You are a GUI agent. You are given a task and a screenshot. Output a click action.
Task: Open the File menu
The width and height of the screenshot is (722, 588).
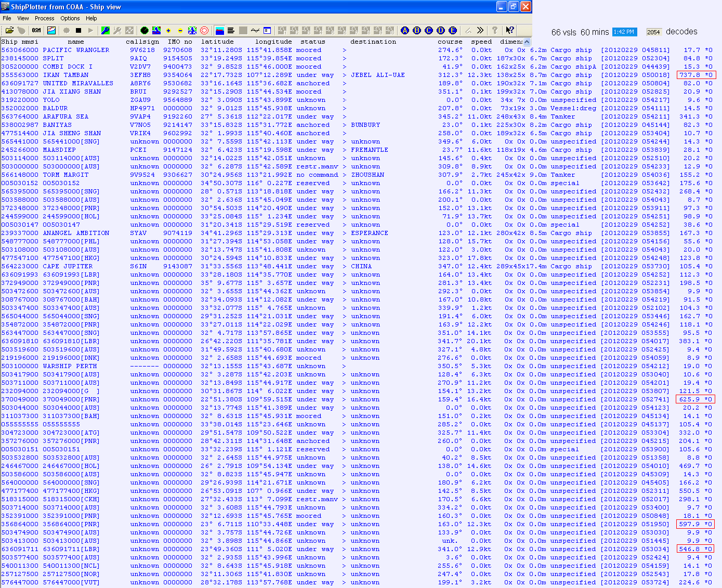click(7, 18)
